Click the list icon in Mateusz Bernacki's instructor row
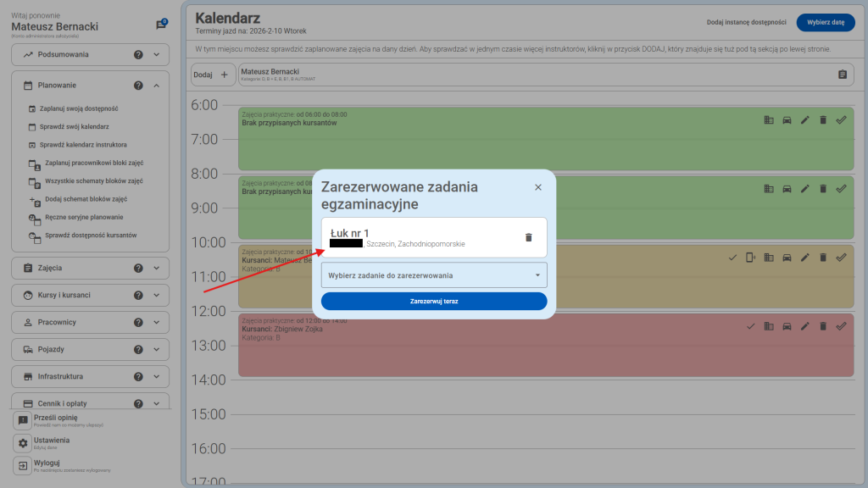Image resolution: width=868 pixels, height=488 pixels. tap(841, 75)
